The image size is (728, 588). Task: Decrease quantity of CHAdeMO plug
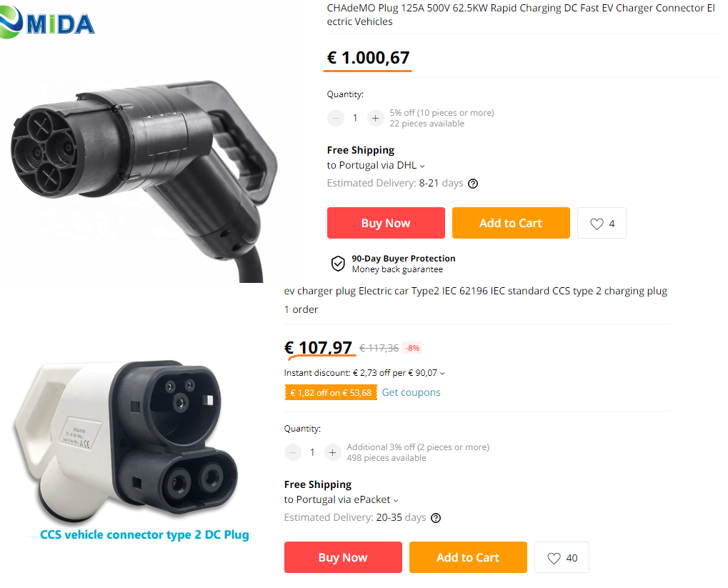pyautogui.click(x=335, y=118)
